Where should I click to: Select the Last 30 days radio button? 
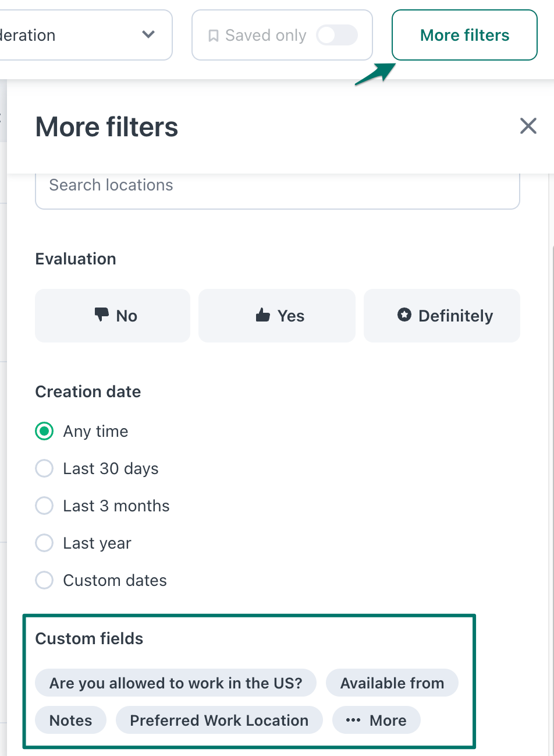tap(44, 468)
